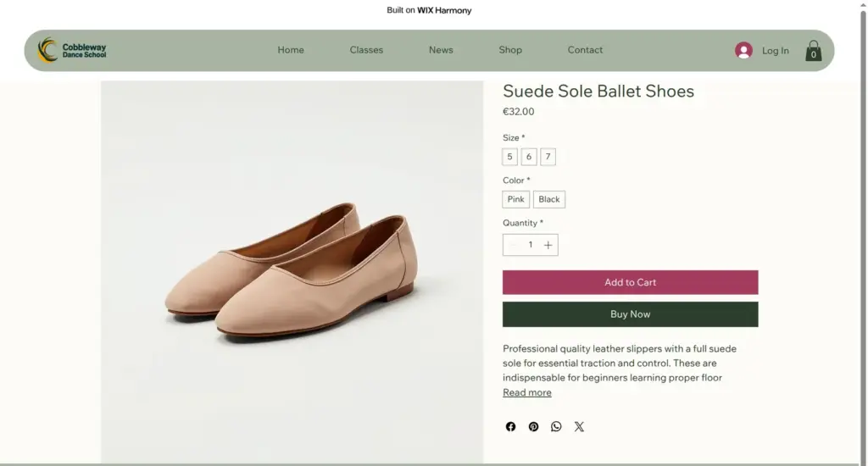Share product on X
The image size is (868, 466).
pyautogui.click(x=579, y=426)
